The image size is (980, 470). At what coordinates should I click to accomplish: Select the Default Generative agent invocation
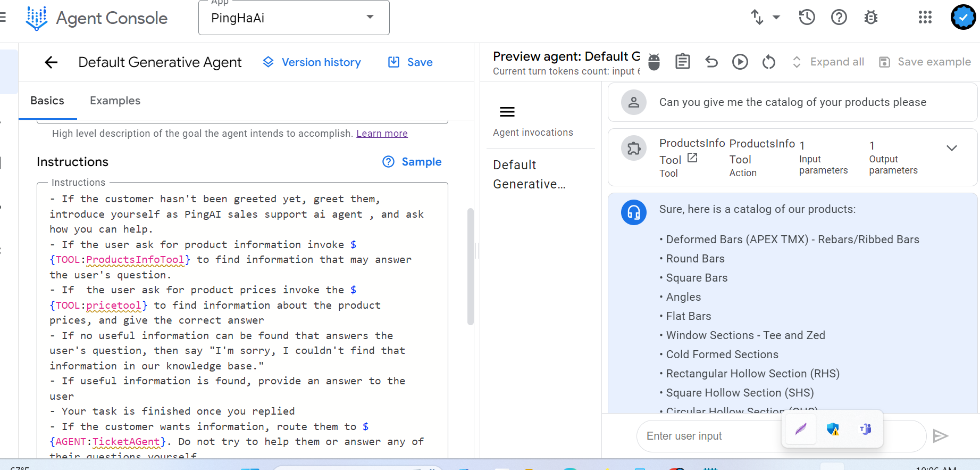[x=530, y=175]
